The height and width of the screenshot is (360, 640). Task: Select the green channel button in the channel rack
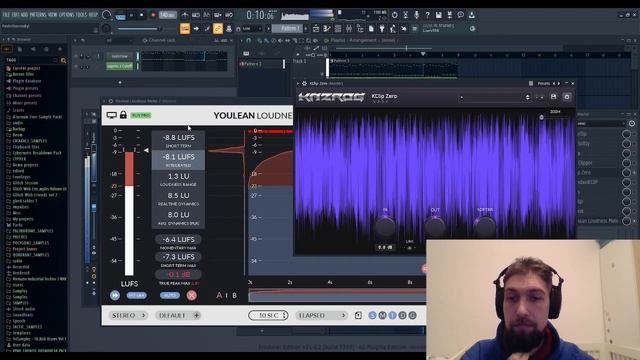[x=120, y=66]
